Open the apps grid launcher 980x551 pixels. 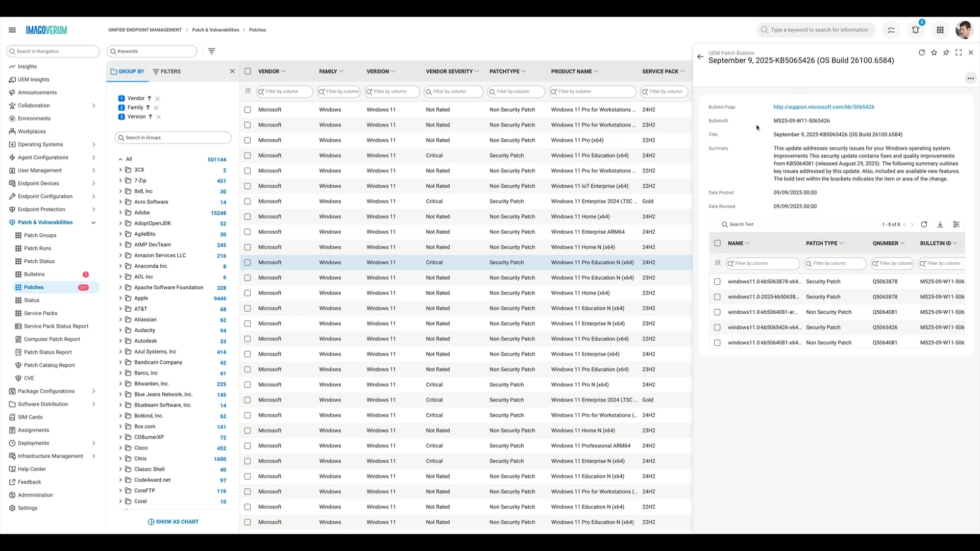pos(940,30)
